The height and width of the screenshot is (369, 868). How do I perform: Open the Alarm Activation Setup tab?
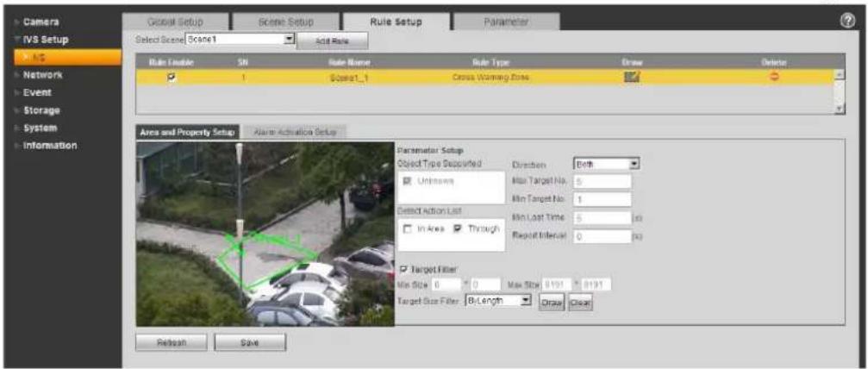tap(295, 133)
